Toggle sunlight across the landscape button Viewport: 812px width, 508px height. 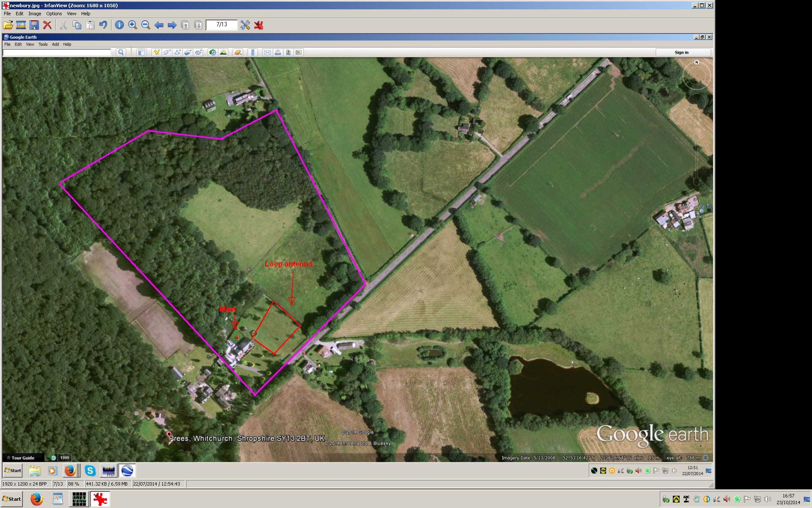point(223,52)
